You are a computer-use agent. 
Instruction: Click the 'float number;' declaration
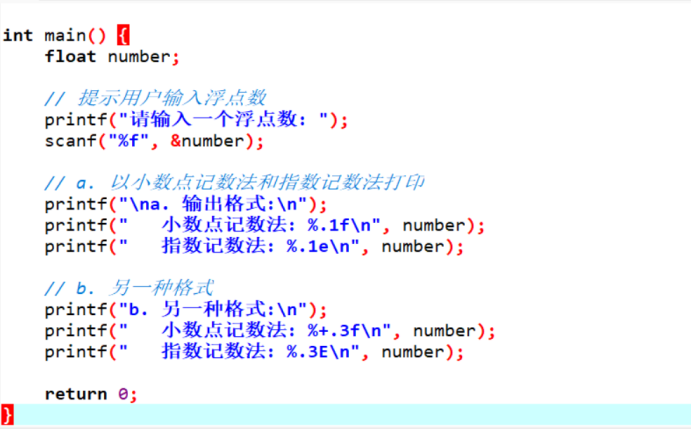pyautogui.click(x=112, y=57)
